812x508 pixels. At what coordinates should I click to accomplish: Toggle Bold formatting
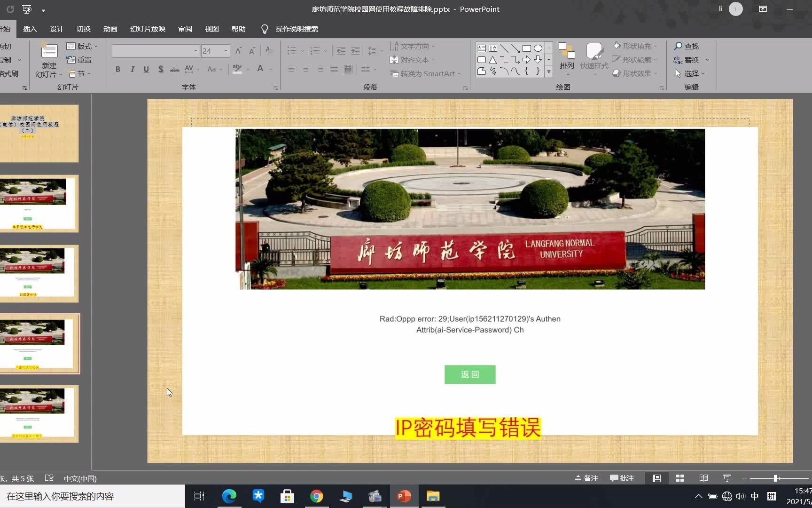[x=118, y=69]
